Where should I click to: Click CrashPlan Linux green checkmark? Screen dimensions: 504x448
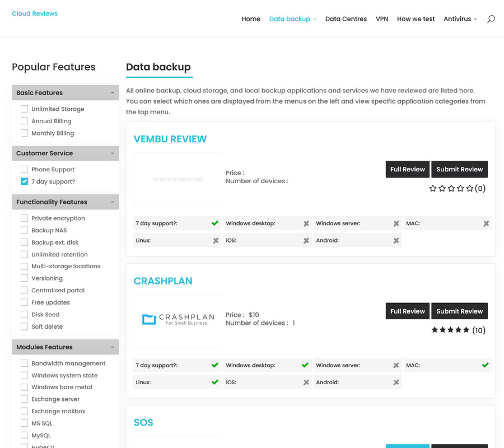pyautogui.click(x=215, y=382)
